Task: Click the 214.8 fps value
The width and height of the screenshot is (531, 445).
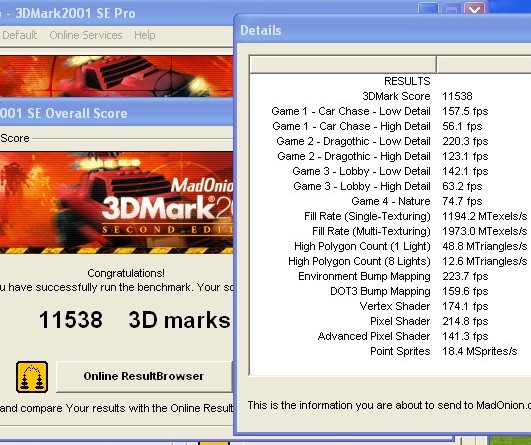Action: pos(465,321)
